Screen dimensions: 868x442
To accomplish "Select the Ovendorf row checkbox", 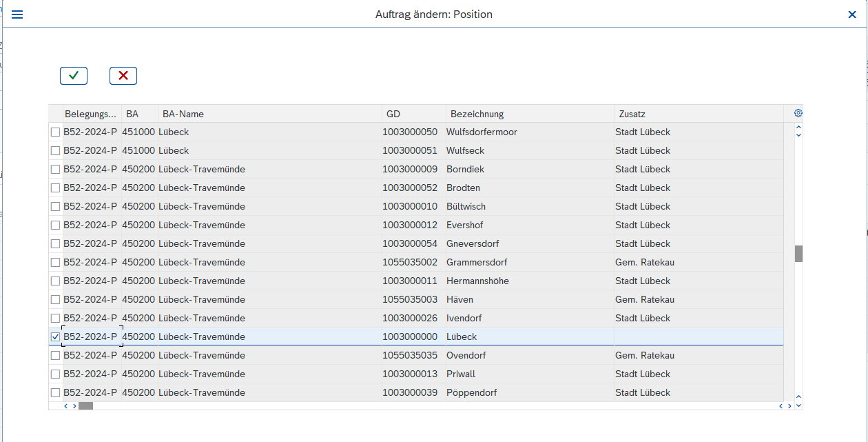I will [x=56, y=356].
